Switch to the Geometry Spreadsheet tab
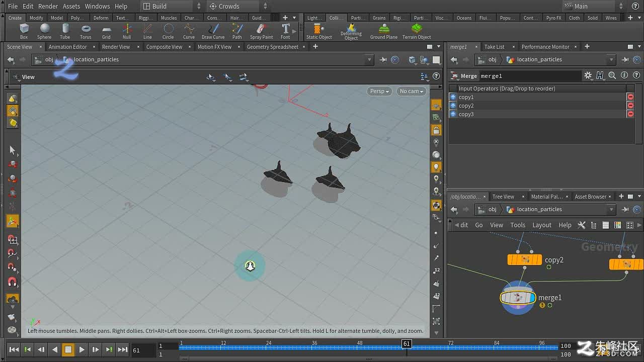The height and width of the screenshot is (362, 644). [x=273, y=47]
